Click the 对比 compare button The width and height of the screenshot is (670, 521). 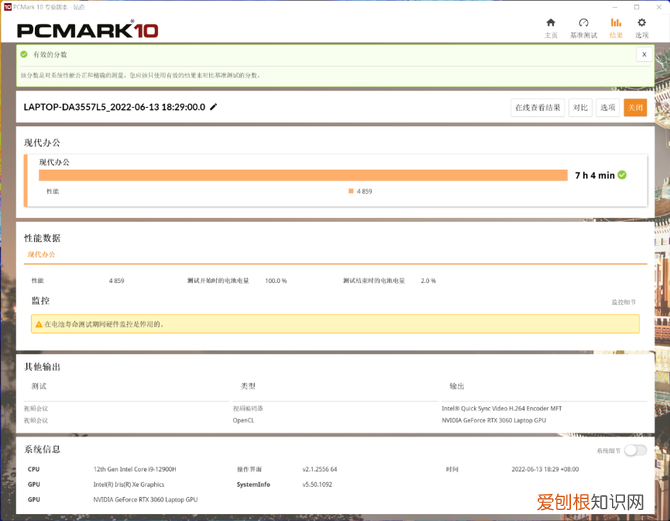[580, 108]
